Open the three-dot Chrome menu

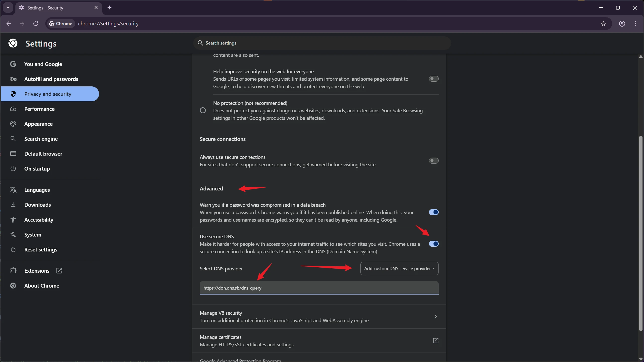pos(635,23)
